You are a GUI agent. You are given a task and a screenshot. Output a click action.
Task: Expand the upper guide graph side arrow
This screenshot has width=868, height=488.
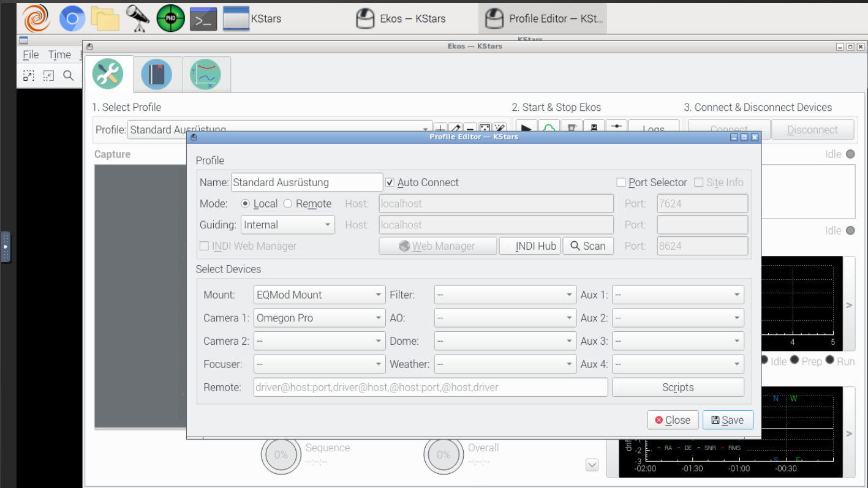click(x=849, y=304)
